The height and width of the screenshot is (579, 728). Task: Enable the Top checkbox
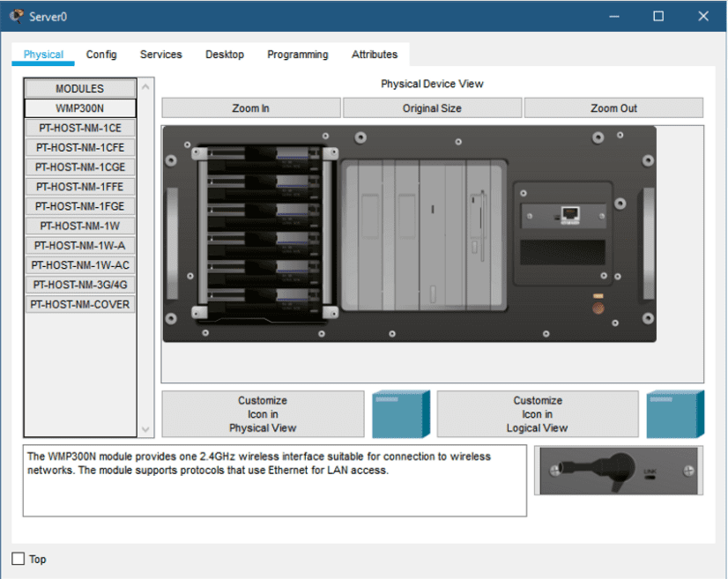pos(19,559)
